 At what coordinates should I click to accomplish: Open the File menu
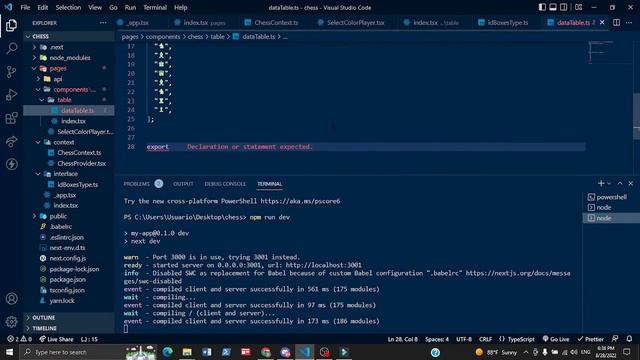point(25,7)
